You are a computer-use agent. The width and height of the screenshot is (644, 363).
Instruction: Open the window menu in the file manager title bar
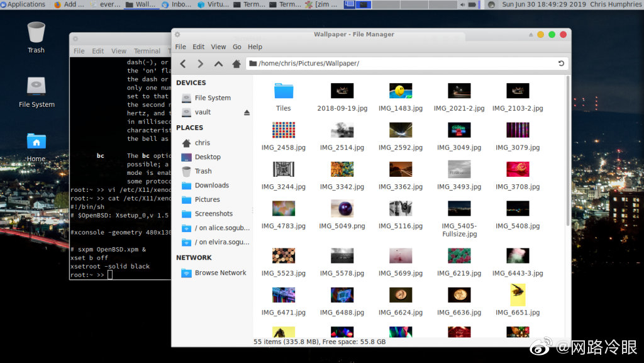pyautogui.click(x=177, y=35)
